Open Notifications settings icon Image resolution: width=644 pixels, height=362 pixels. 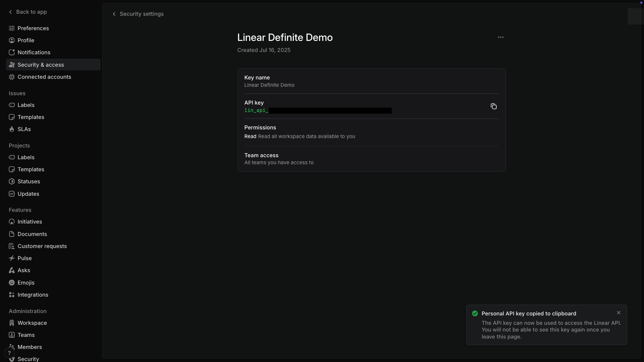pos(12,52)
